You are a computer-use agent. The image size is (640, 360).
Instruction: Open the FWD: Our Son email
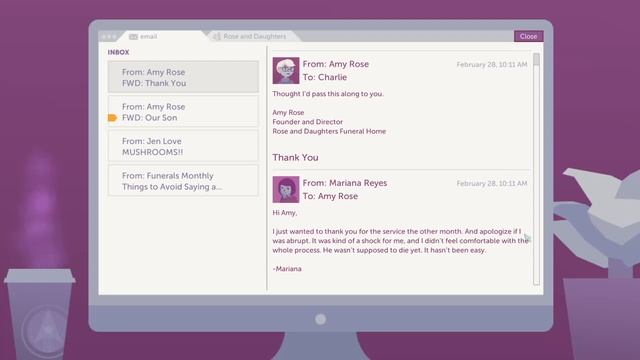point(183,112)
